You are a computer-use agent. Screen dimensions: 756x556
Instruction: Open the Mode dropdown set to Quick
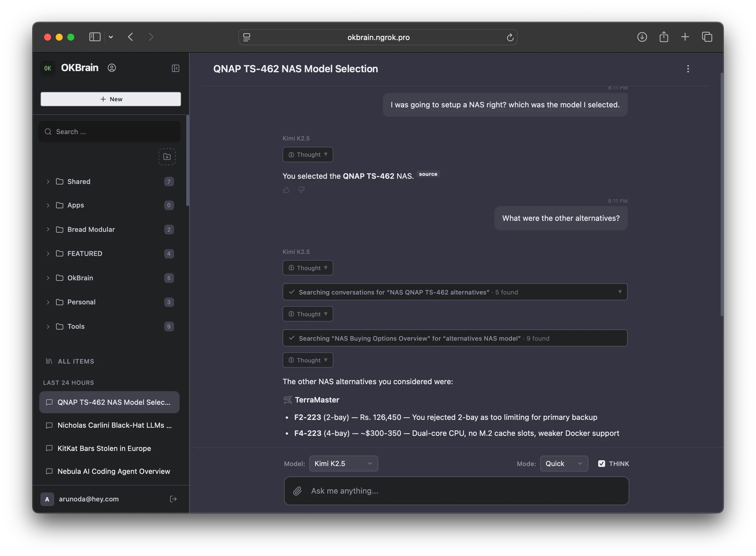point(564,463)
